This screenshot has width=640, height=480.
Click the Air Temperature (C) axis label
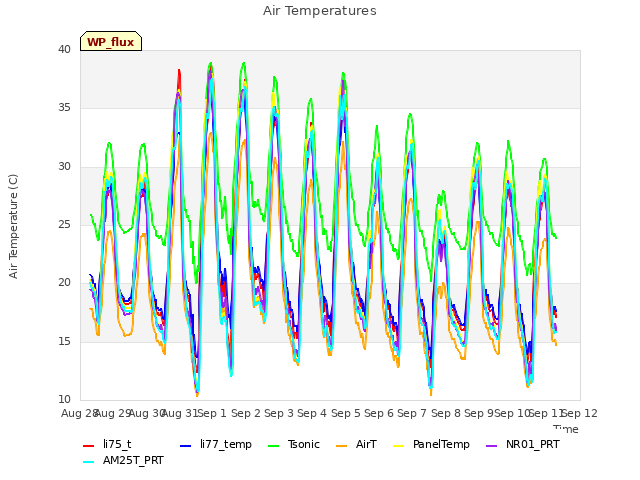(x=13, y=227)
